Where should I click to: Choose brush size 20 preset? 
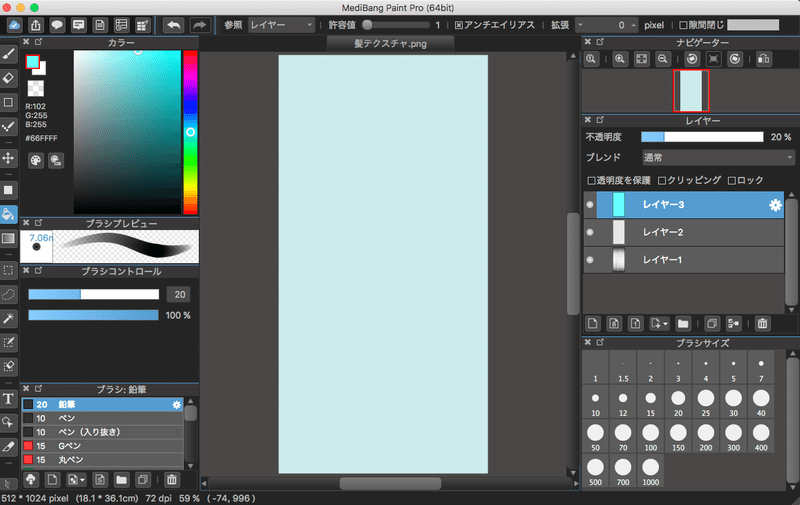pos(678,402)
